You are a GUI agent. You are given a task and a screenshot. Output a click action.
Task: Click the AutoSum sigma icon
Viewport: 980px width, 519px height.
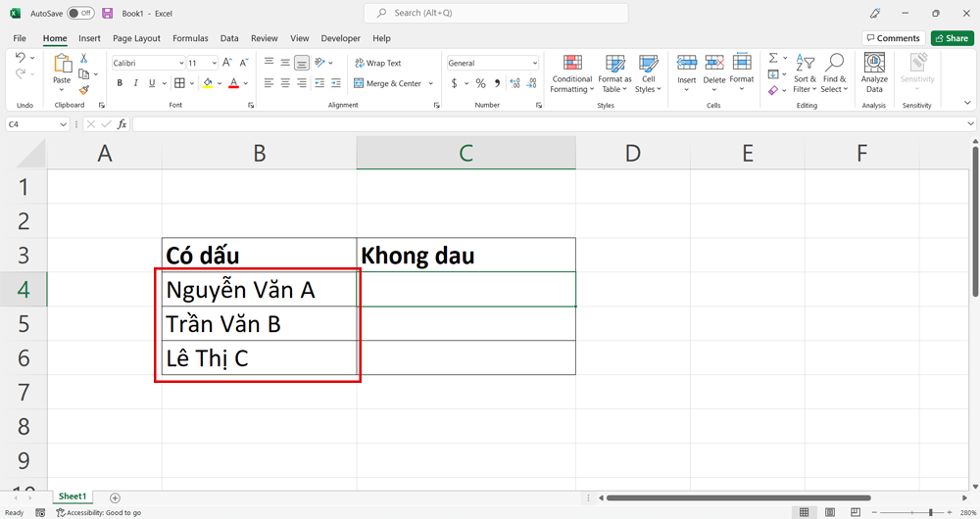tap(773, 58)
